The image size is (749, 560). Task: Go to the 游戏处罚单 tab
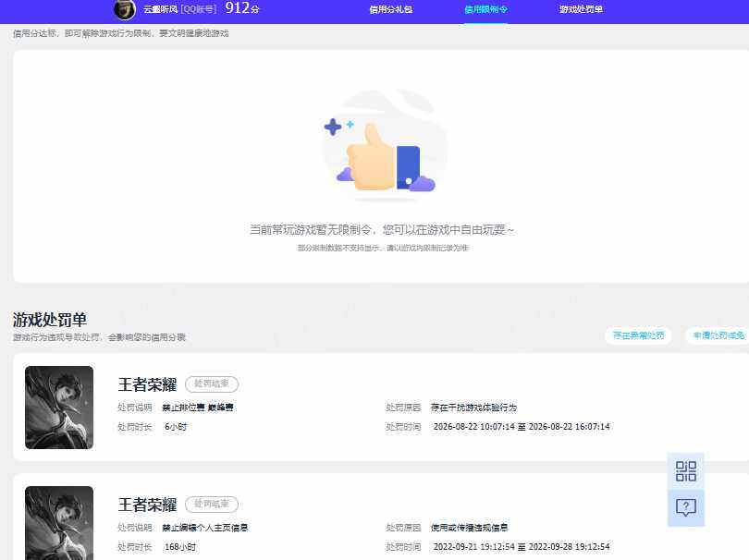[581, 9]
